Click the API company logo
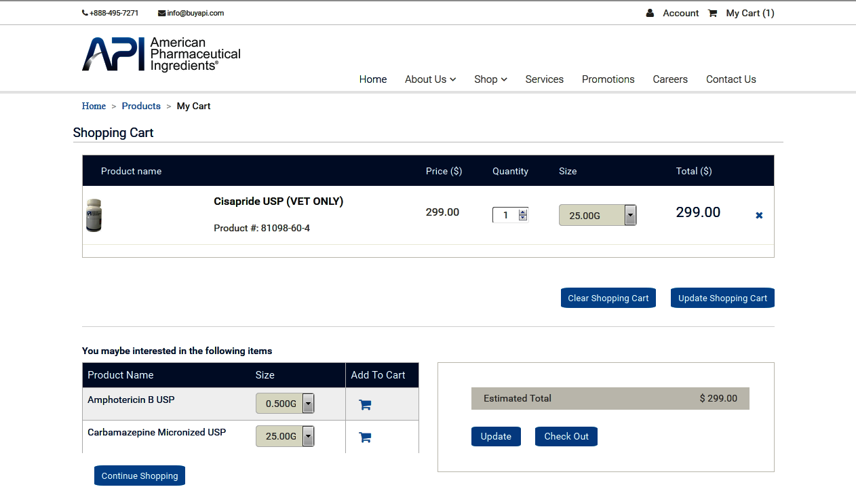This screenshot has width=856, height=504. point(161,54)
